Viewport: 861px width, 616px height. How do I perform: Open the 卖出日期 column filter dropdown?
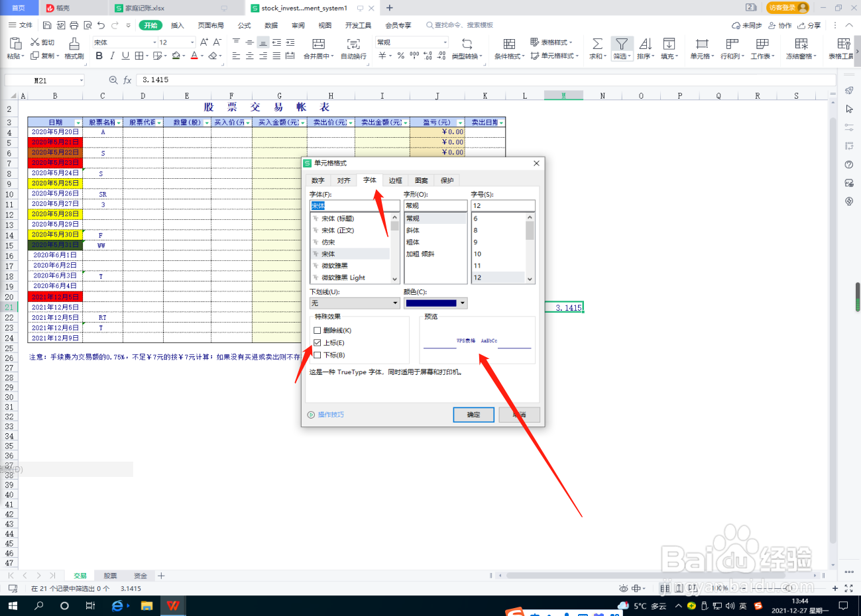point(501,123)
